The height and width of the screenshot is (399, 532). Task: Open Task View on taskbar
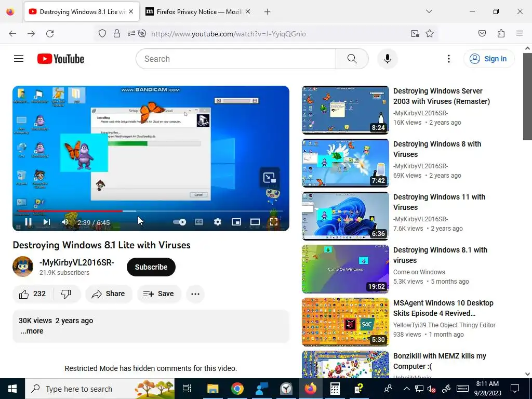[187, 389]
